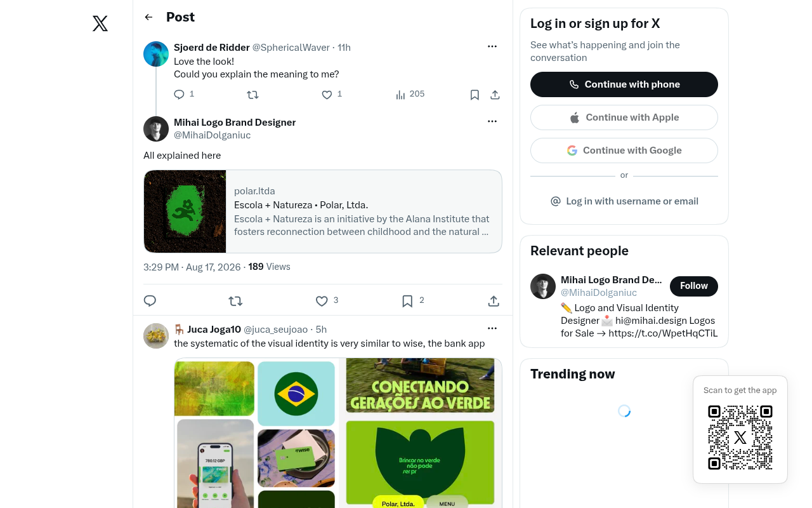Screen dimensions: 812x508
Task: Click the X logo in the sidebar
Action: coord(100,23)
